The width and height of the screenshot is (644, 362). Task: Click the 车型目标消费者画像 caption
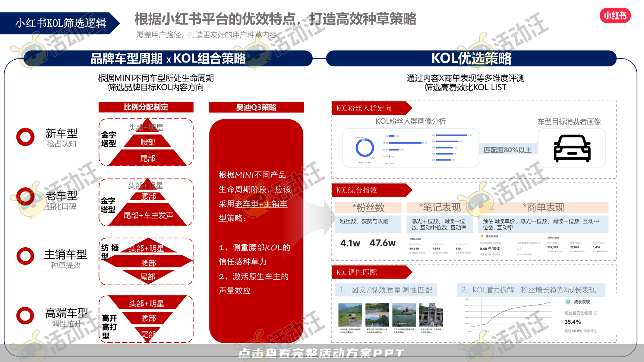pyautogui.click(x=569, y=121)
